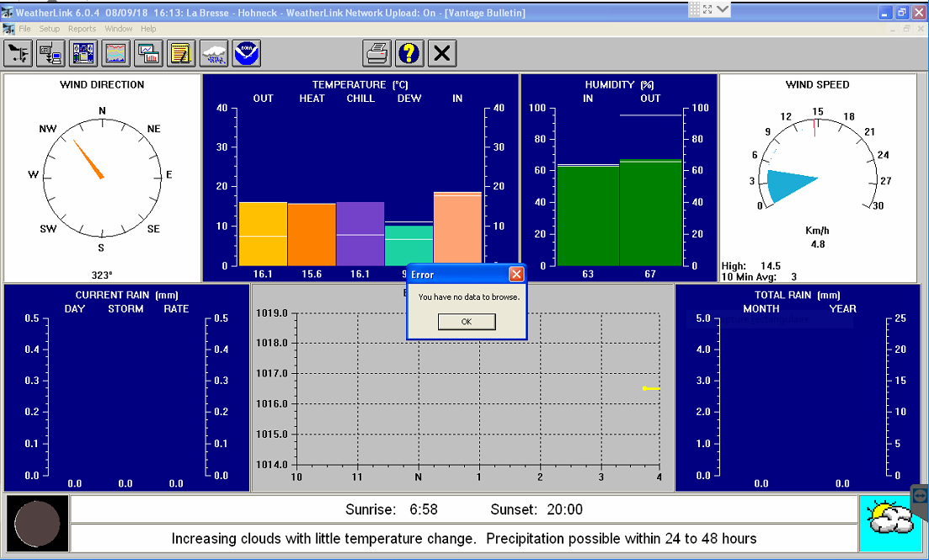Open the Reports menu
929x560 pixels.
point(82,29)
